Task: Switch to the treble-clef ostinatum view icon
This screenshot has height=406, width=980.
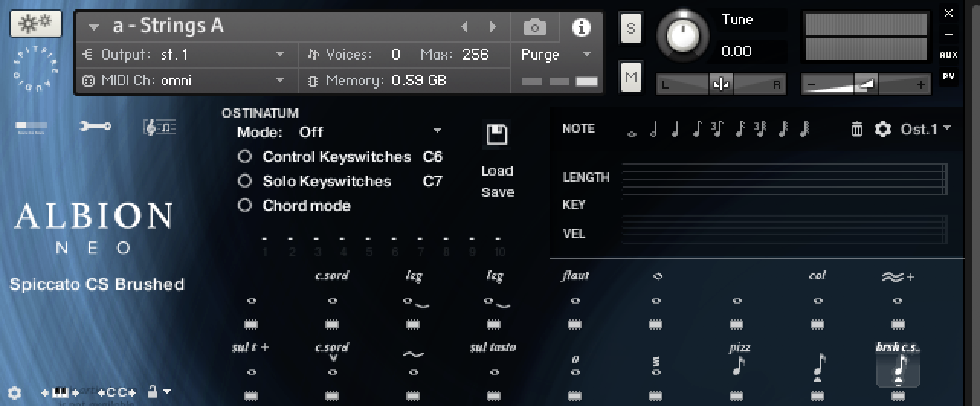Action: click(x=160, y=127)
